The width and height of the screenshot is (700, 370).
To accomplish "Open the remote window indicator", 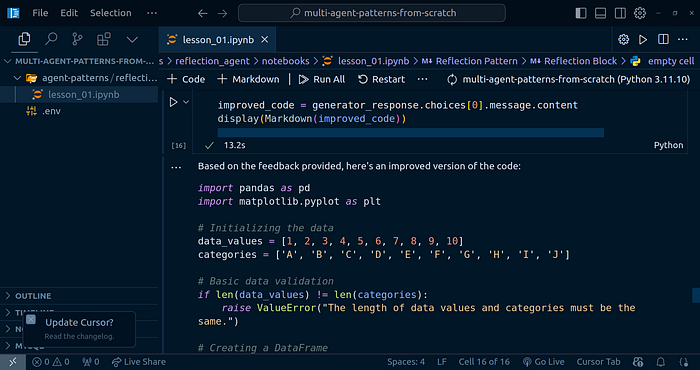I will pos(13,362).
